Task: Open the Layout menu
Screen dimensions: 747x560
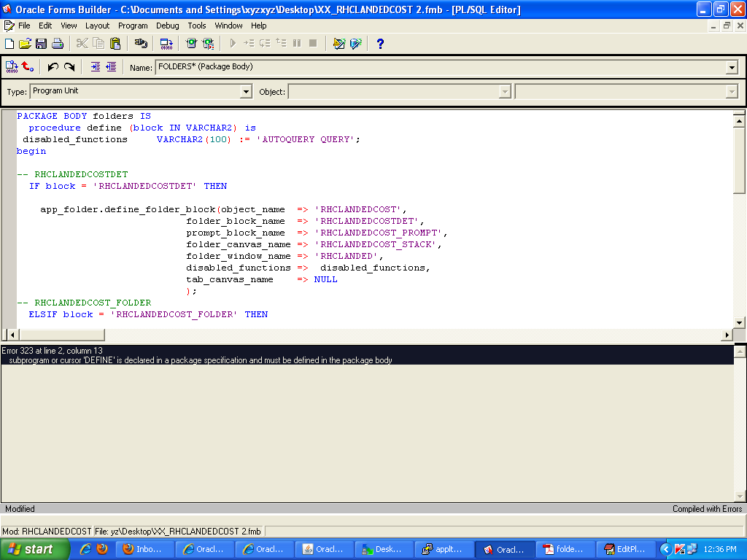Action: [97, 26]
